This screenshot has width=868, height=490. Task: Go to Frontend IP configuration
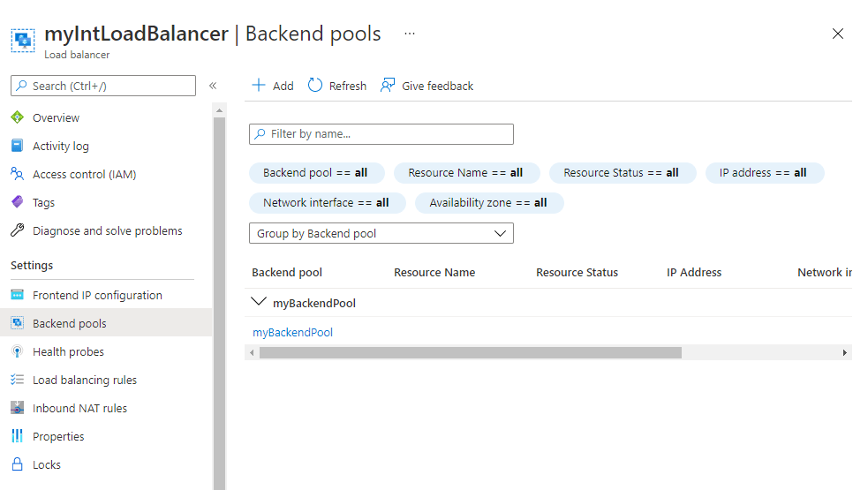(x=97, y=295)
